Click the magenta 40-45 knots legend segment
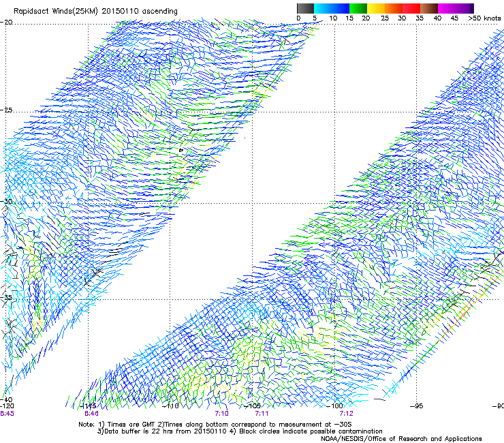Screen dimensions: 504x443 point(447,8)
